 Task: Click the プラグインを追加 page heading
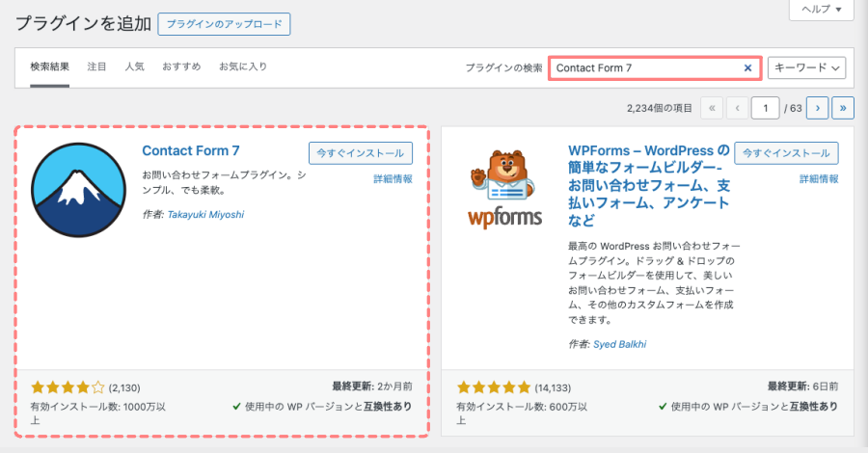click(83, 24)
